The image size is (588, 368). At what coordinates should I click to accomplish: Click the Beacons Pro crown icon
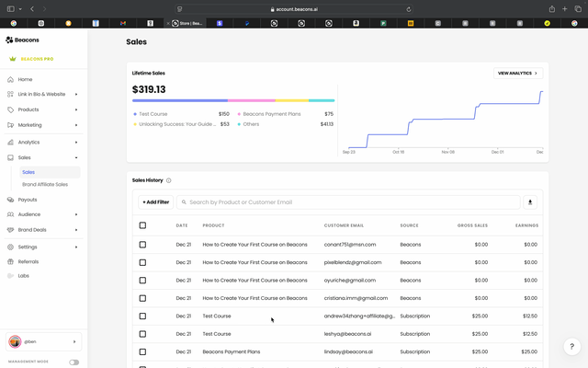click(x=13, y=59)
